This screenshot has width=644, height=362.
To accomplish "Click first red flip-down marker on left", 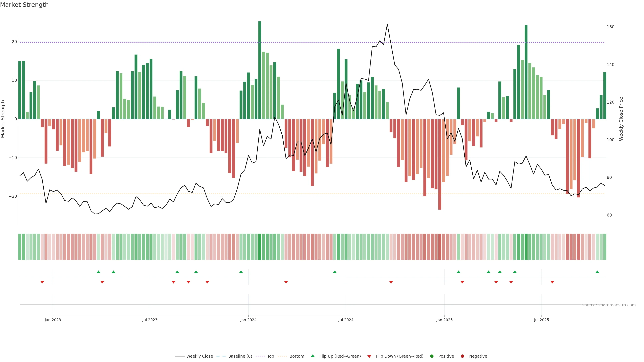I will pyautogui.click(x=42, y=282).
